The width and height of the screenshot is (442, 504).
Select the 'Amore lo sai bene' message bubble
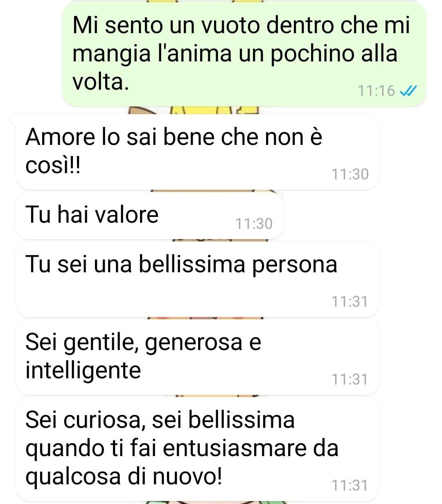197,152
